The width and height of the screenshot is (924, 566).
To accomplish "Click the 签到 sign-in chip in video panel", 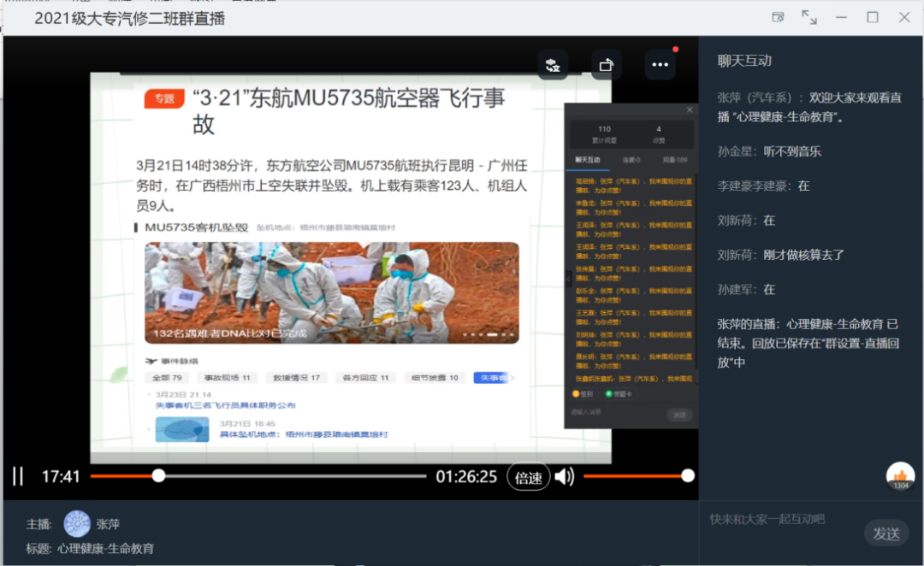I will 583,394.
